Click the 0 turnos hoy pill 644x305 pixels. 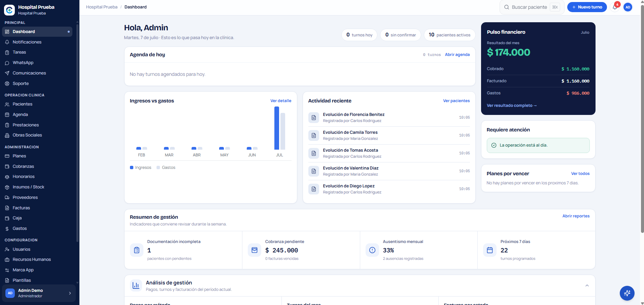359,35
